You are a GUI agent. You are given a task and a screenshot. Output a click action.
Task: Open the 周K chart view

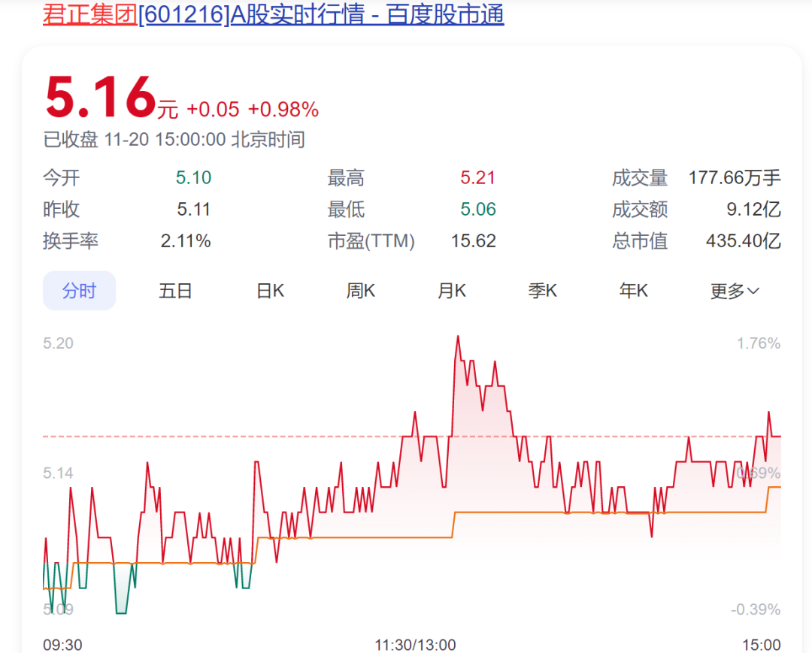[360, 291]
